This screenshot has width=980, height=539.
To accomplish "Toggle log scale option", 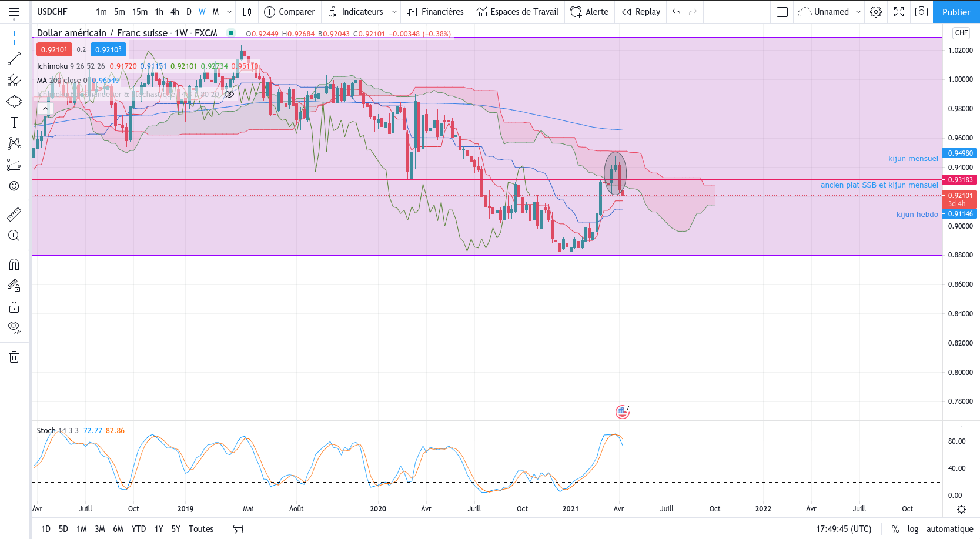I will tap(912, 529).
